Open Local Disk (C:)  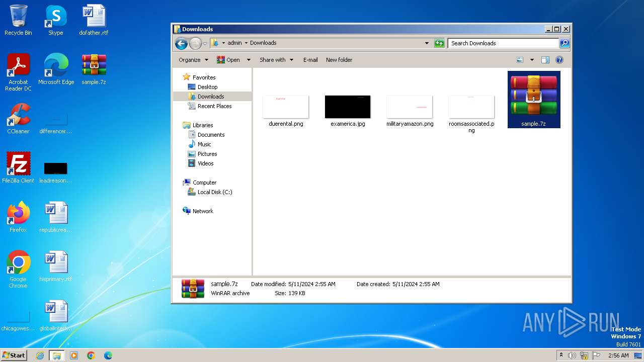pyautogui.click(x=210, y=192)
